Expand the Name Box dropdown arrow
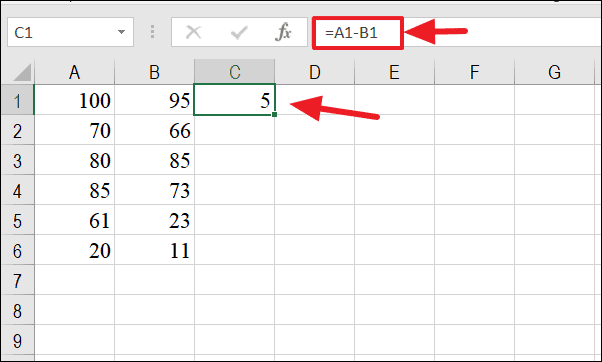 [121, 32]
